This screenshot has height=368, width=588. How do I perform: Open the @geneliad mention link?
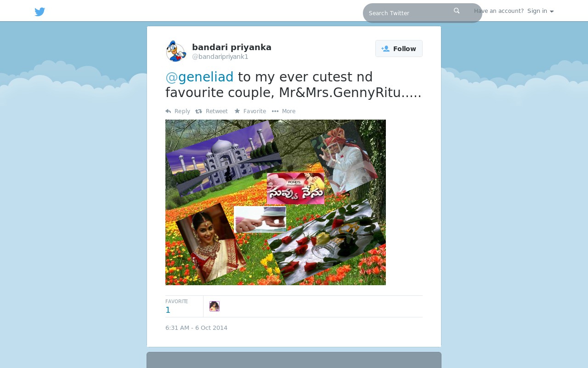pyautogui.click(x=199, y=77)
